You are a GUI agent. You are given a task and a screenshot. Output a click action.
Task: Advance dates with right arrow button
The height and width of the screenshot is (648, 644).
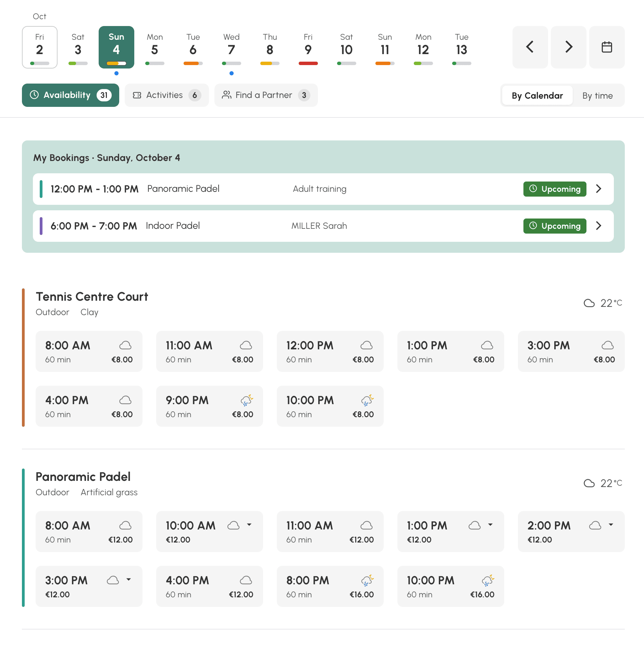(568, 47)
